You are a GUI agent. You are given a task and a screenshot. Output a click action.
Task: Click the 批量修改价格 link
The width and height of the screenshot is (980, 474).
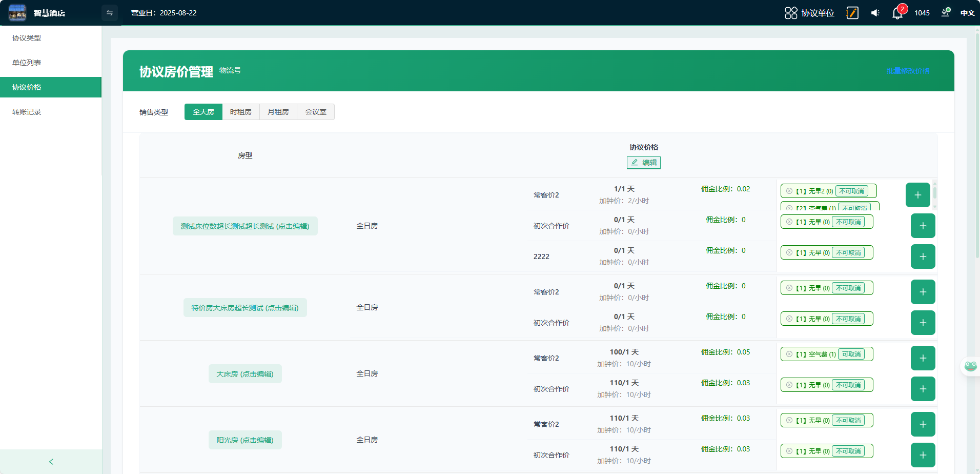click(x=908, y=71)
